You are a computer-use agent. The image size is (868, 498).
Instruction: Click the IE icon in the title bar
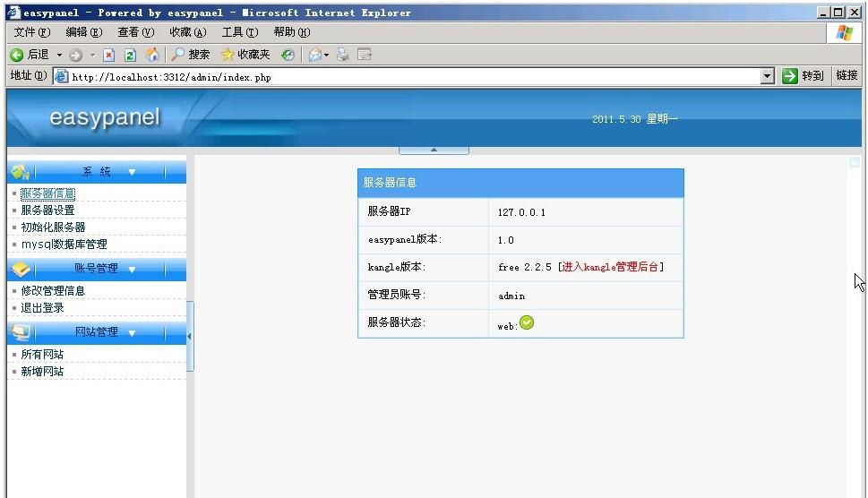tap(14, 13)
